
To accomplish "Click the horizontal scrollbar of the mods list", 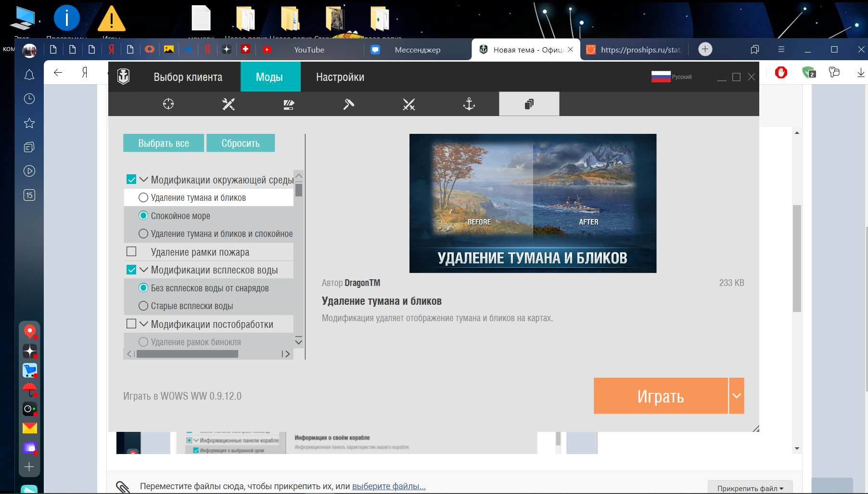I will click(187, 354).
